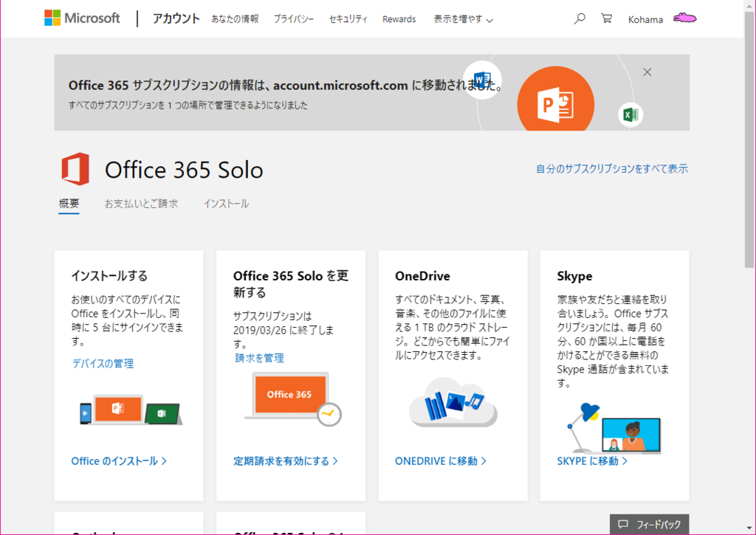Click the インストールする card heading
This screenshot has width=756, height=535.
[109, 276]
